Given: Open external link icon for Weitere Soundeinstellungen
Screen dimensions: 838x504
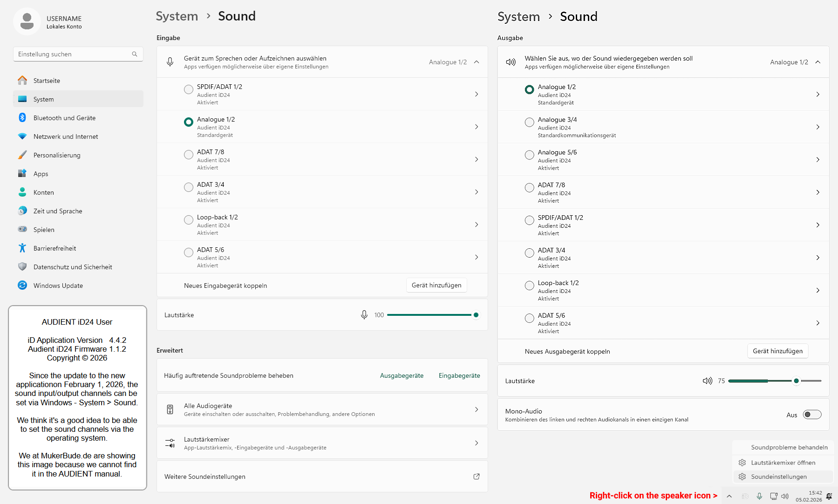Looking at the screenshot, I should tap(476, 477).
